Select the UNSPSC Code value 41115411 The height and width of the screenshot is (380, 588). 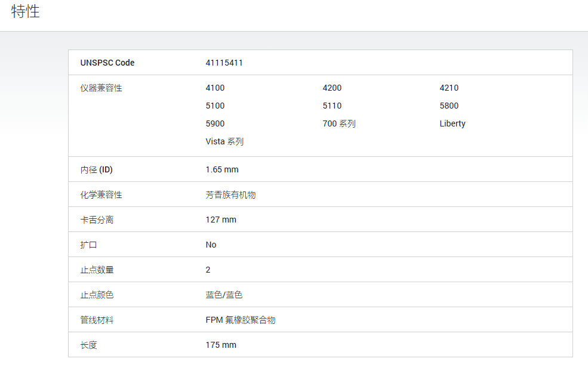click(224, 63)
